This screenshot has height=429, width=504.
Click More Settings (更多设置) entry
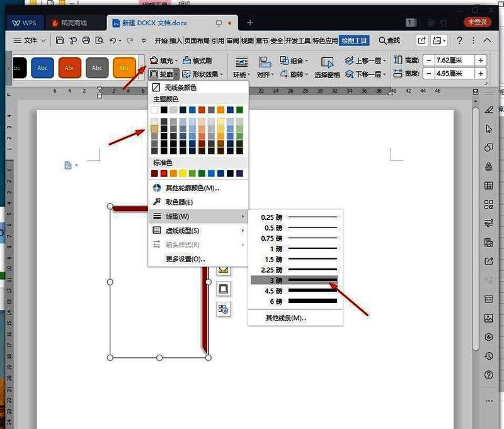[x=185, y=259]
